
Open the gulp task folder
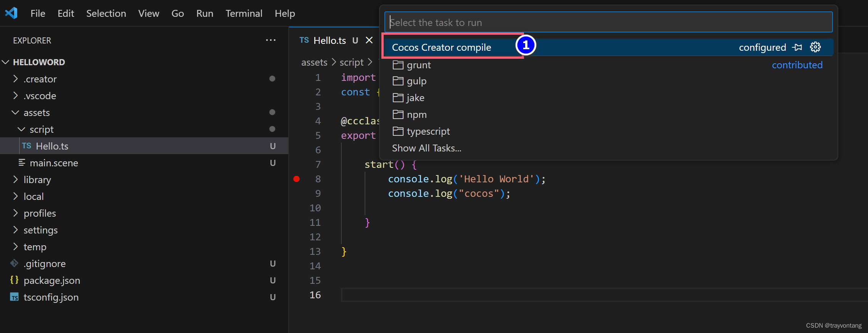[x=608, y=81]
